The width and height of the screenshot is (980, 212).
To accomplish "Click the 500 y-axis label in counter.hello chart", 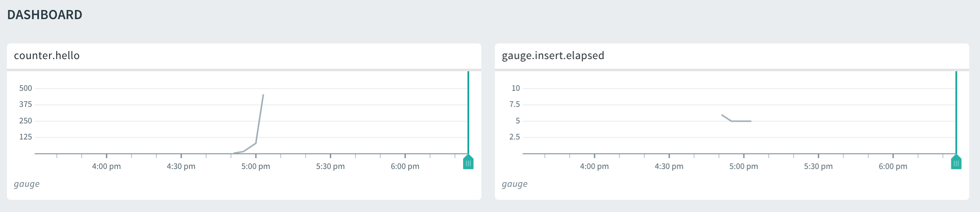I will [x=26, y=88].
